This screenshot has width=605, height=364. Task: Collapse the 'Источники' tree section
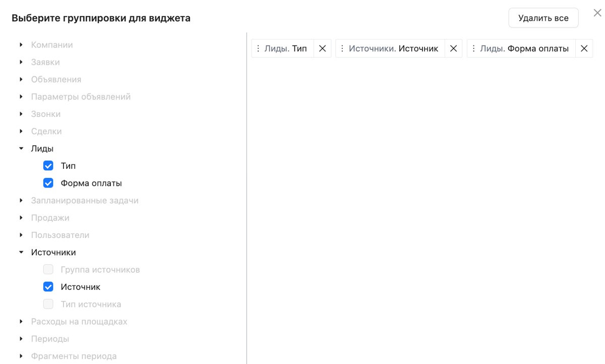[21, 253]
